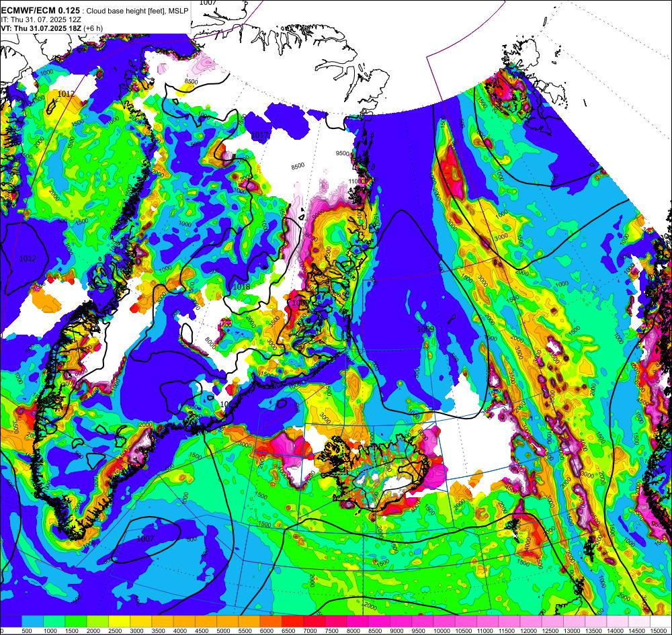Click the 1017 pressure label
Screen dimensions: 672x635
(259, 135)
